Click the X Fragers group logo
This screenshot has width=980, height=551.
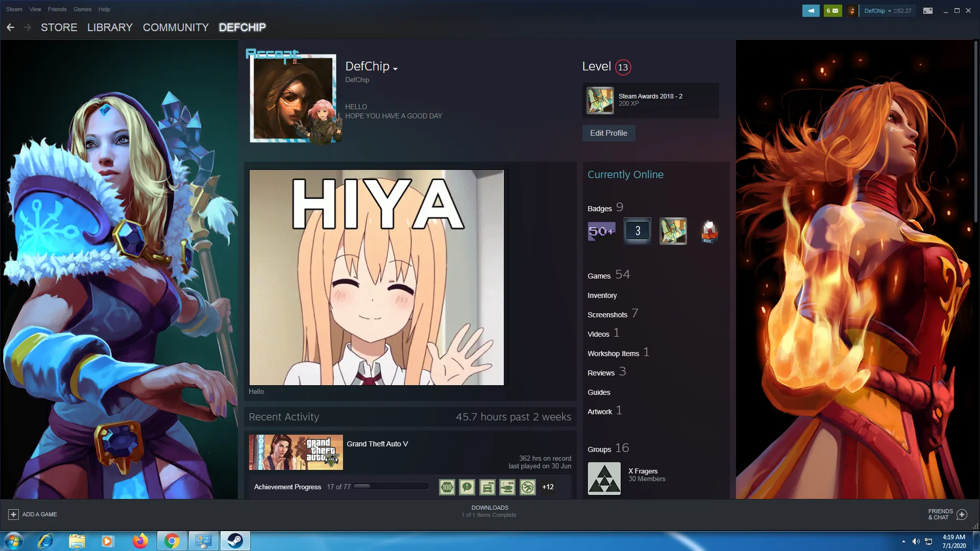[x=604, y=479]
